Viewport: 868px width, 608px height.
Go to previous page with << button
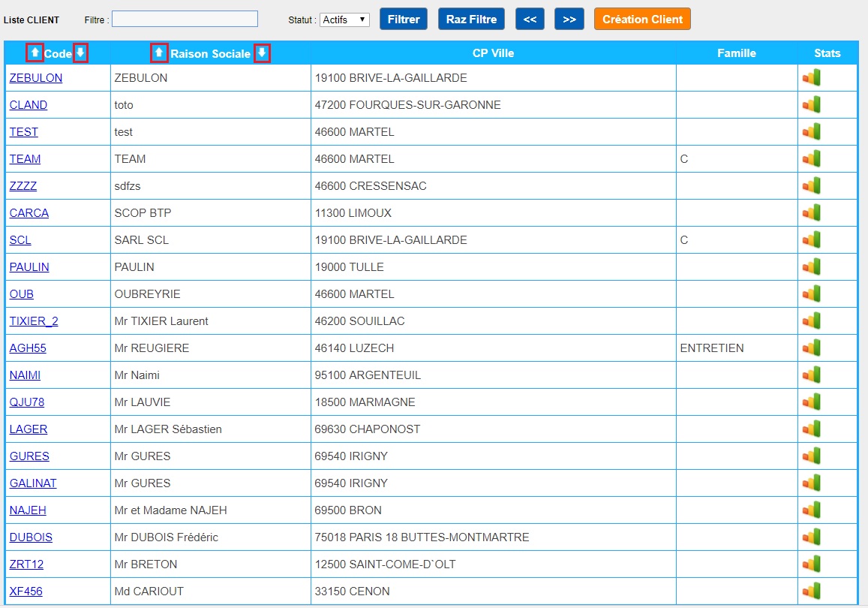[x=530, y=20]
